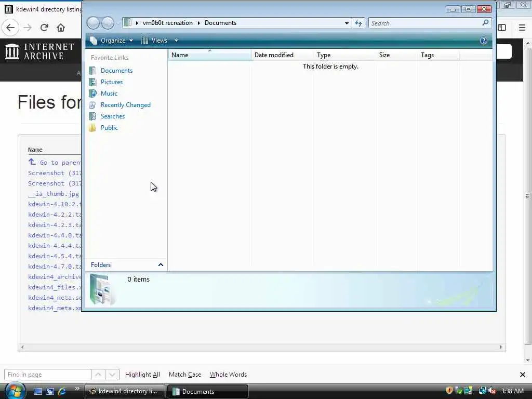532x399 pixels.
Task: Close the find bar
Action: tap(523, 375)
